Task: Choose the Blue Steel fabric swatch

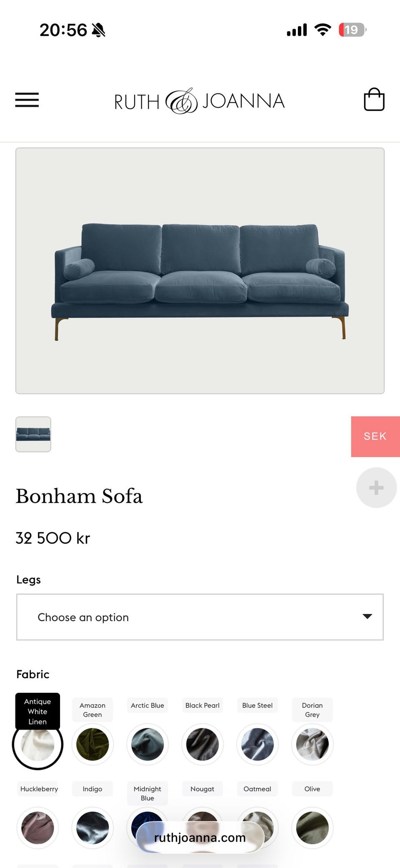Action: click(257, 745)
